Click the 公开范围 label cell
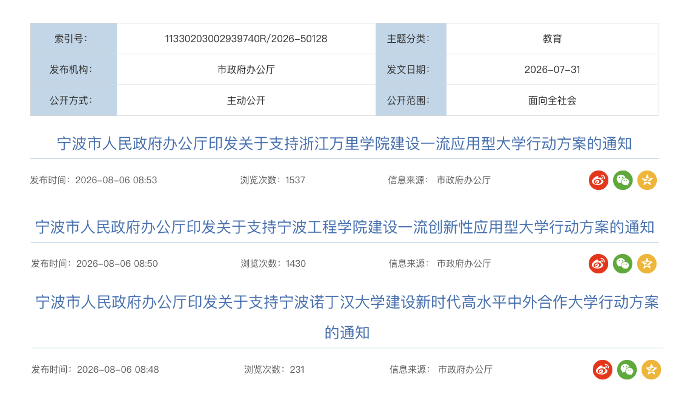This screenshot has width=684, height=399. point(411,100)
